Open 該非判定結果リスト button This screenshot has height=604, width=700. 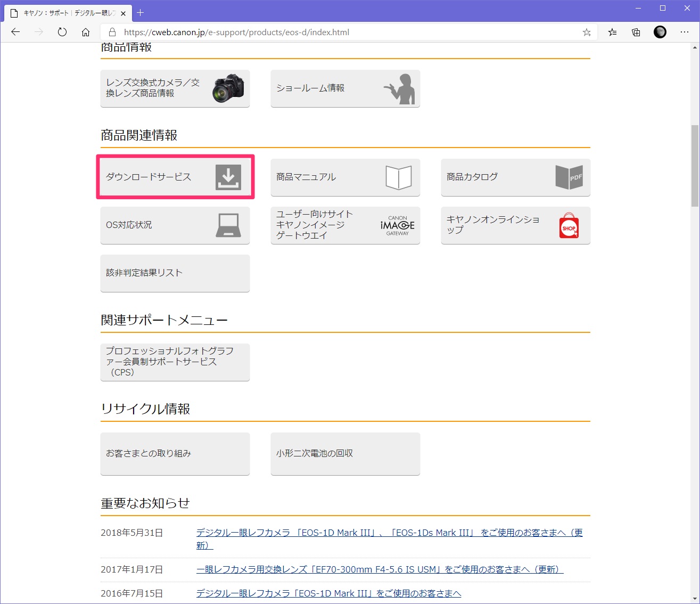pyautogui.click(x=175, y=273)
